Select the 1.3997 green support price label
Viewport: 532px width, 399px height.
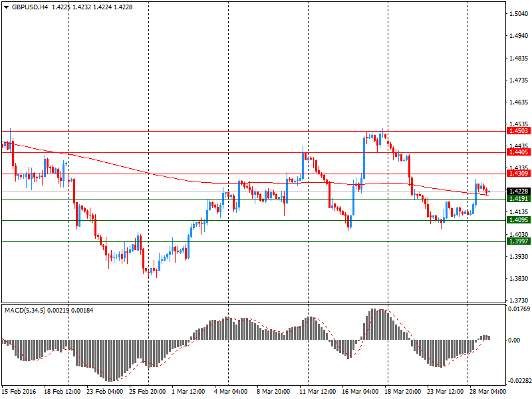[x=518, y=241]
